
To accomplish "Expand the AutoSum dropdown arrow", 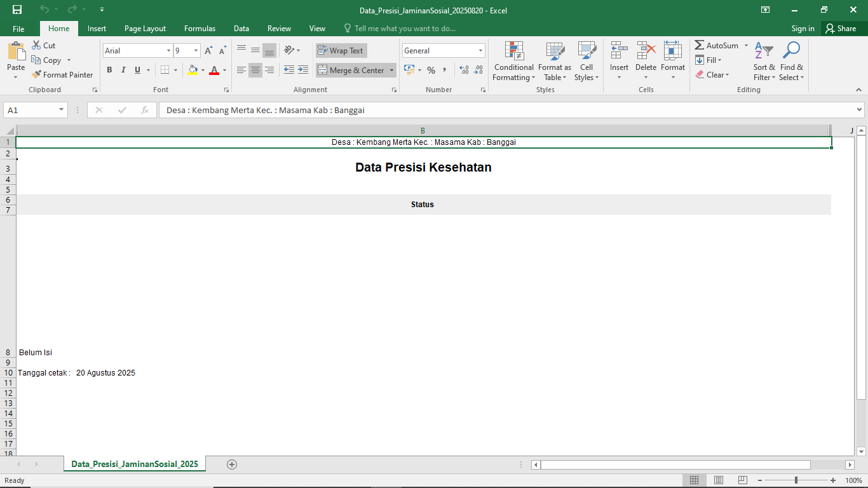I will click(746, 46).
